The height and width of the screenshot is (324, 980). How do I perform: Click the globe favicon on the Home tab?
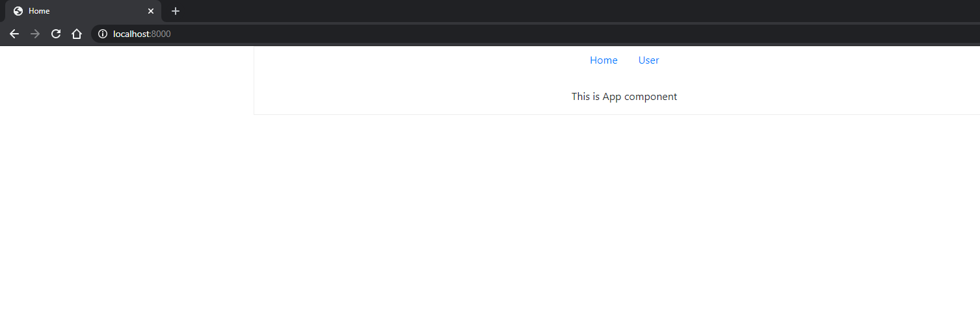coord(18,11)
